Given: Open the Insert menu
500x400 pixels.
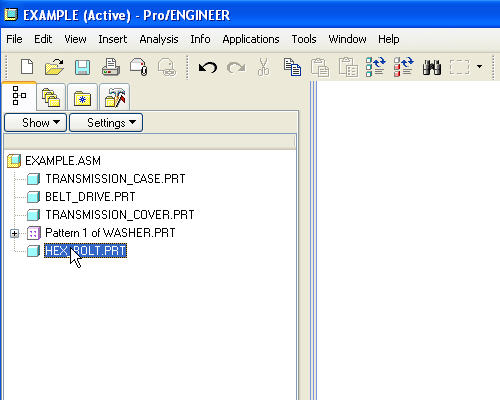Looking at the screenshot, I should click(x=113, y=39).
